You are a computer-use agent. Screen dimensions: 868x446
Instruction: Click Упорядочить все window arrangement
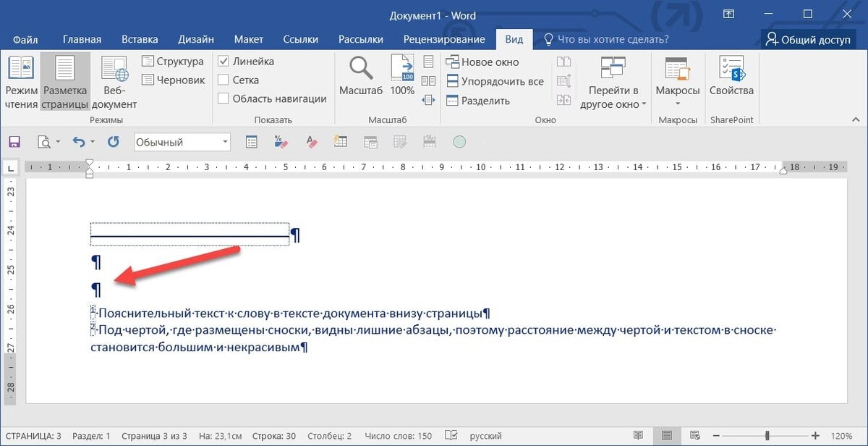(495, 81)
